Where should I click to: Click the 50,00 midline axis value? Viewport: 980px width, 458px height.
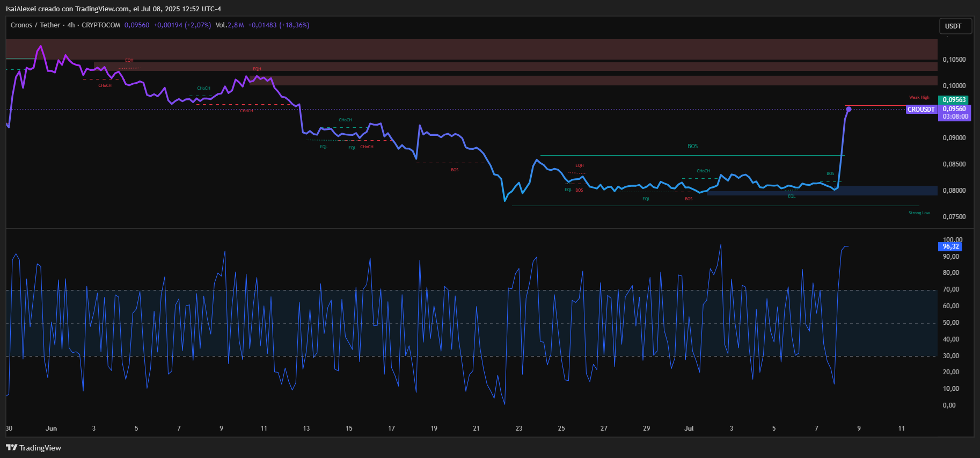(x=951, y=323)
